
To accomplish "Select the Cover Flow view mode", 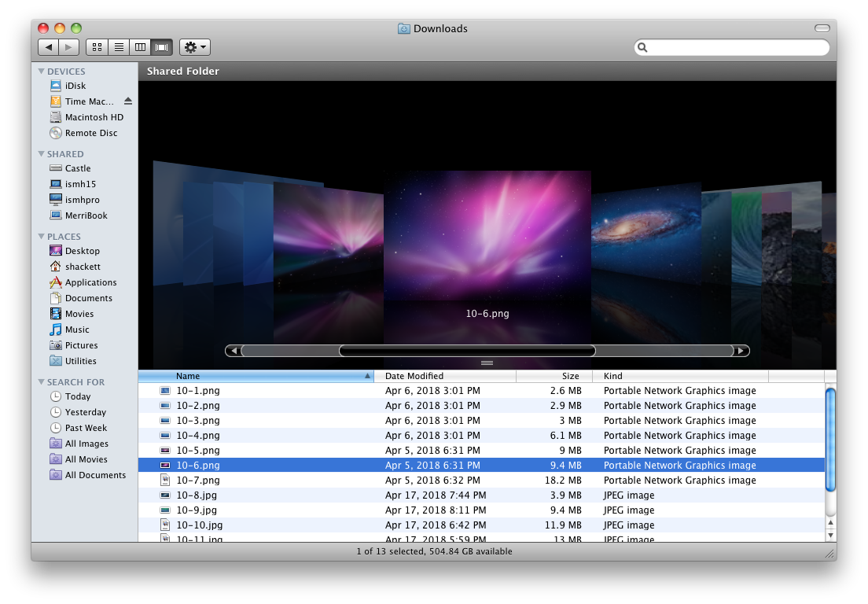I will pos(161,46).
